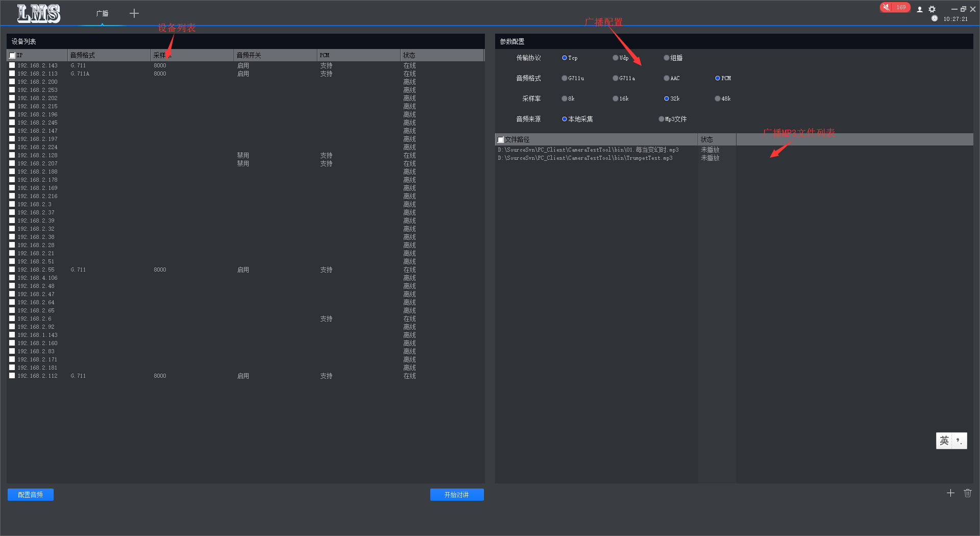The height and width of the screenshot is (536, 980).
Task: Click the LMS logo
Action: pyautogui.click(x=38, y=13)
